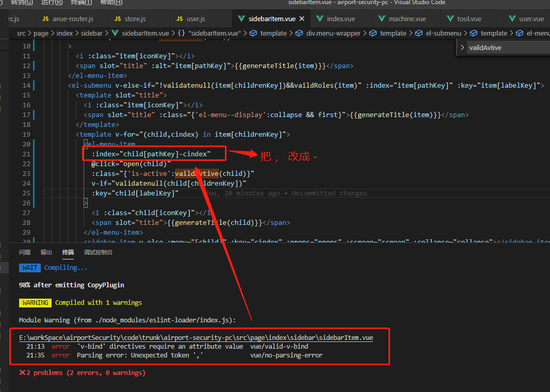
Task: Open the 运行(R) menu in menu bar
Action: pyautogui.click(x=52, y=3)
